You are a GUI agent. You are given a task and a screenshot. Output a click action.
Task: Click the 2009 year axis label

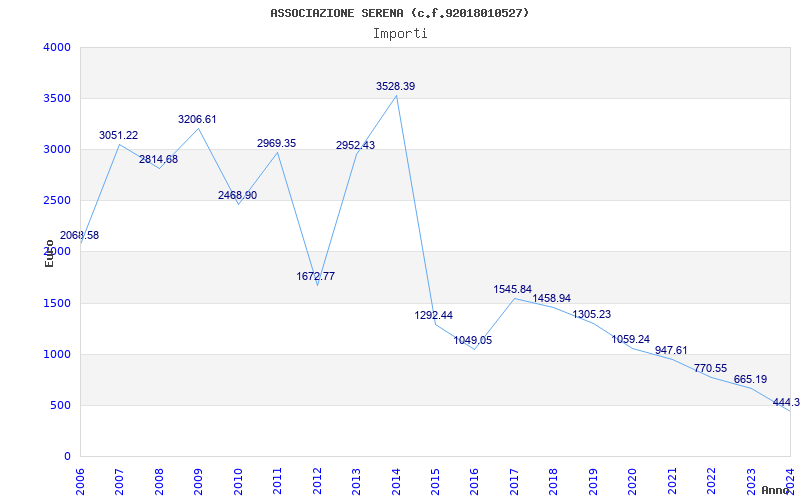[x=198, y=481]
